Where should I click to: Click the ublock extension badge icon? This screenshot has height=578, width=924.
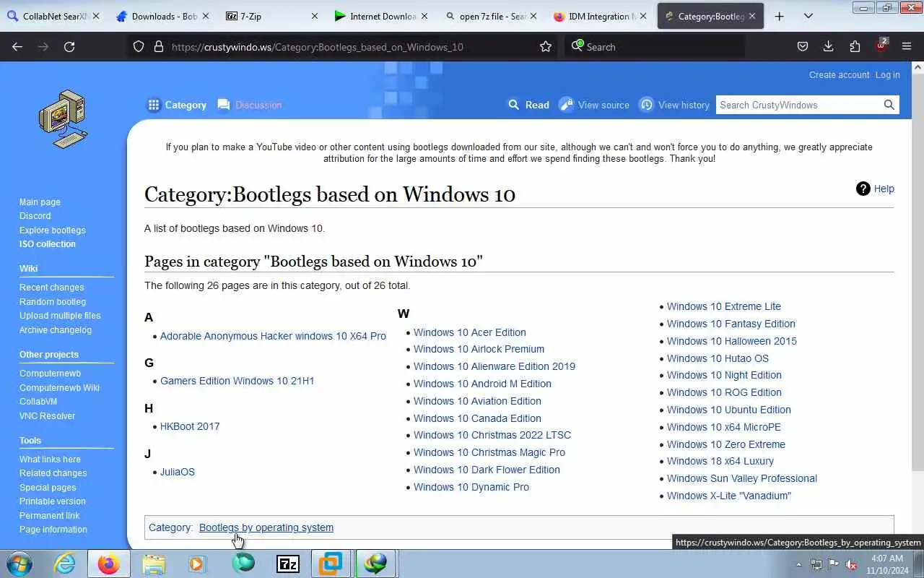tap(881, 46)
